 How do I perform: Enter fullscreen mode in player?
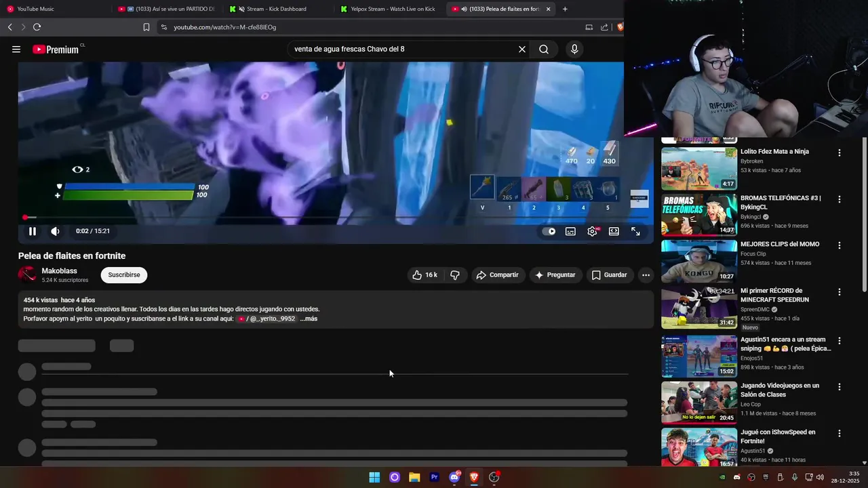click(635, 231)
